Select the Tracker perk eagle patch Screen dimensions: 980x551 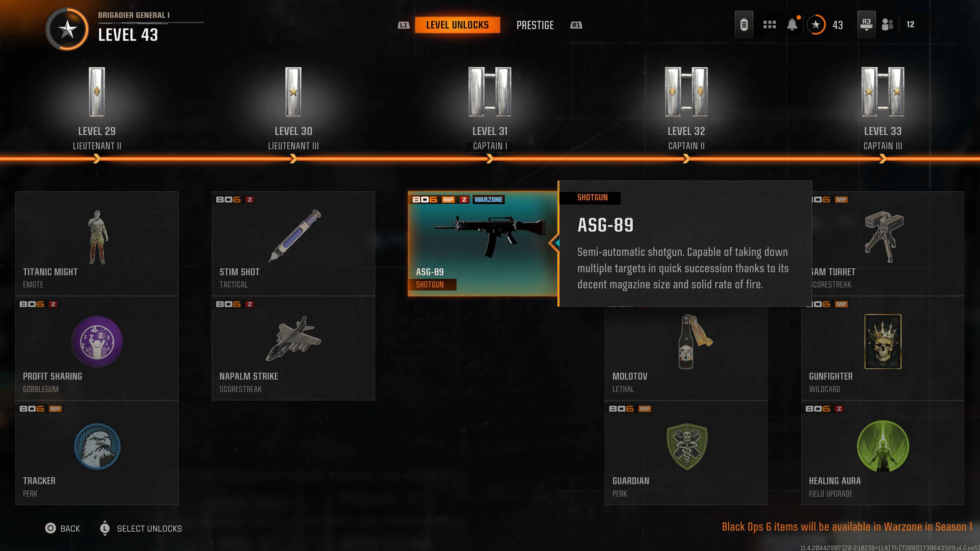coord(97,446)
